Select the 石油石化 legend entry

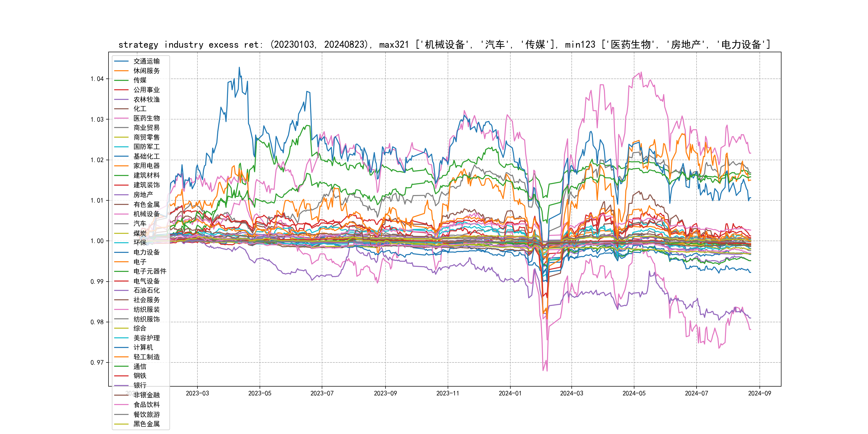point(146,290)
